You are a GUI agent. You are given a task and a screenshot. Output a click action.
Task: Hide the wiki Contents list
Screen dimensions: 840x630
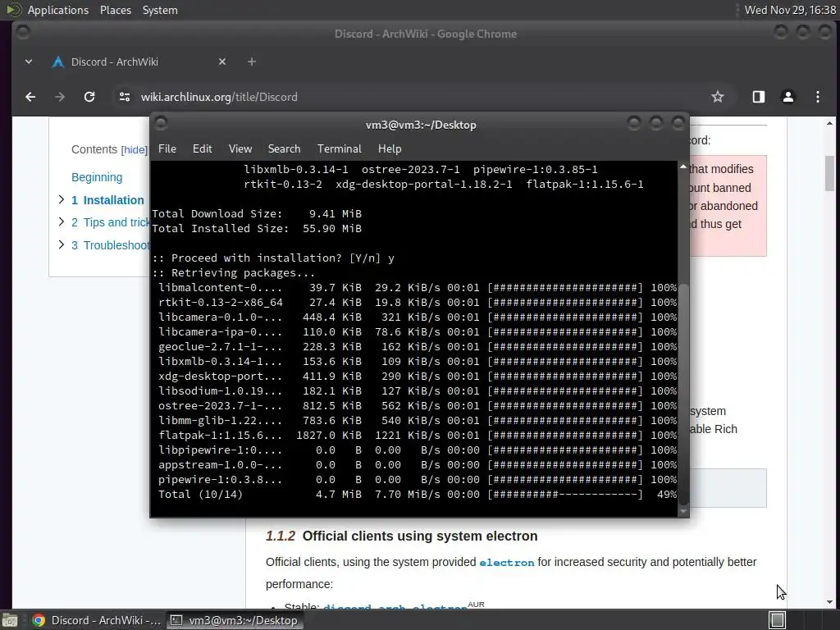(x=134, y=150)
